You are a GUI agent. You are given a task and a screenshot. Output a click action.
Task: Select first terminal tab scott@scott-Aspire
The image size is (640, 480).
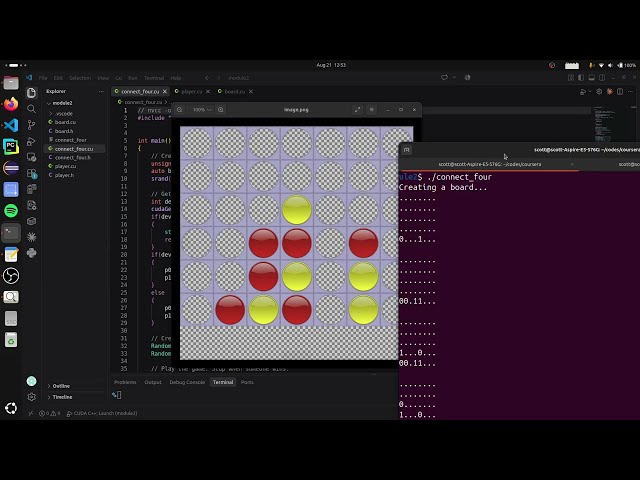tap(489, 164)
